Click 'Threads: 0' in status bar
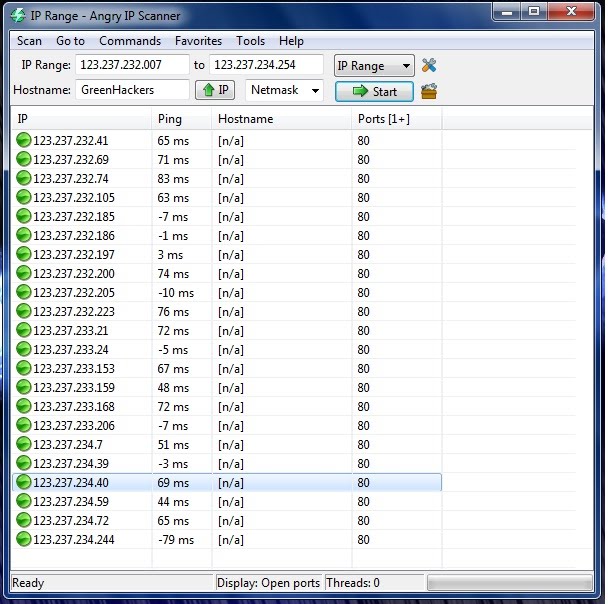The height and width of the screenshot is (604, 608). (x=353, y=583)
